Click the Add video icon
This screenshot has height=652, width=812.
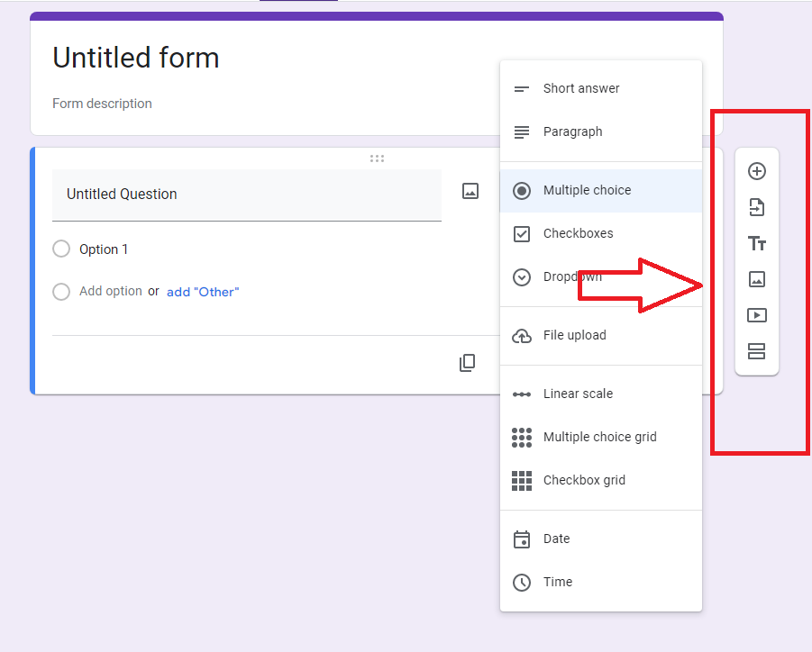pos(757,315)
